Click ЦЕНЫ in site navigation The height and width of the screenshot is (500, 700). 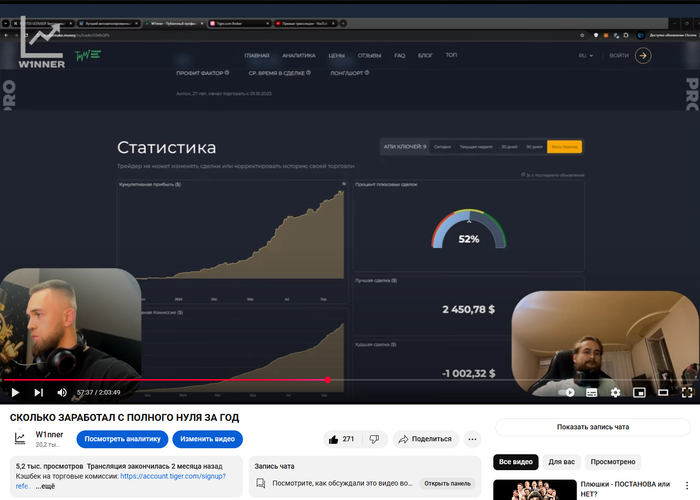click(337, 55)
